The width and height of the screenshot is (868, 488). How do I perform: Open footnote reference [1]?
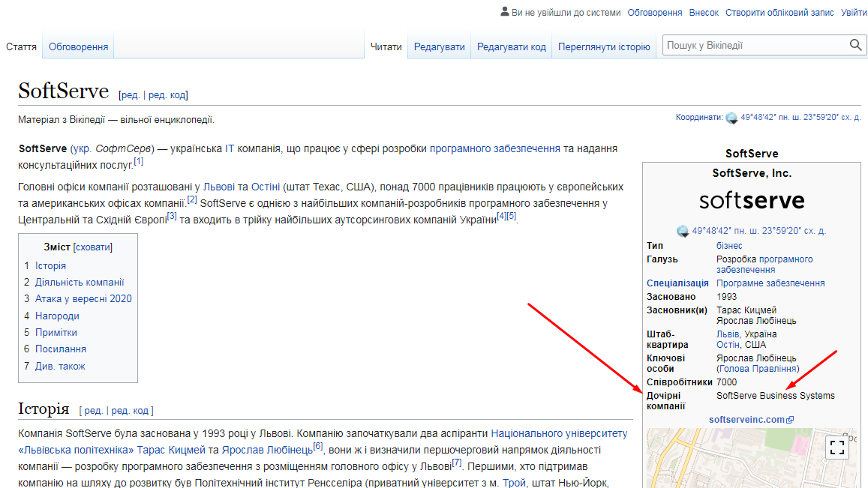[x=138, y=162]
